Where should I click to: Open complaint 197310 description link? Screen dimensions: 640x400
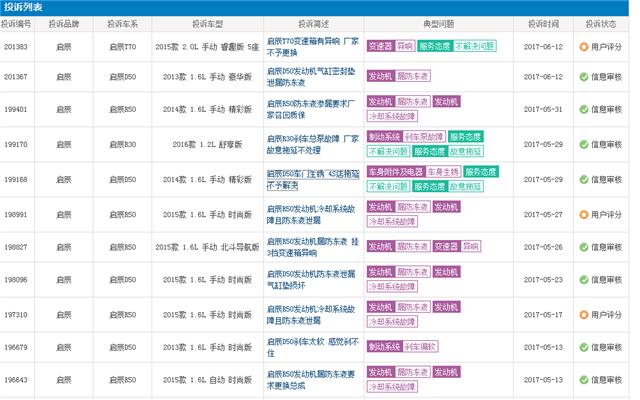311,315
